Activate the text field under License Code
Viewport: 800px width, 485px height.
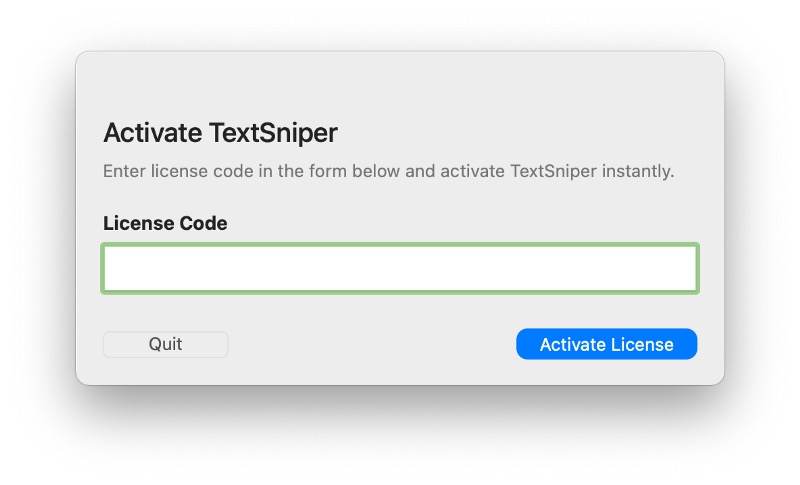[400, 268]
